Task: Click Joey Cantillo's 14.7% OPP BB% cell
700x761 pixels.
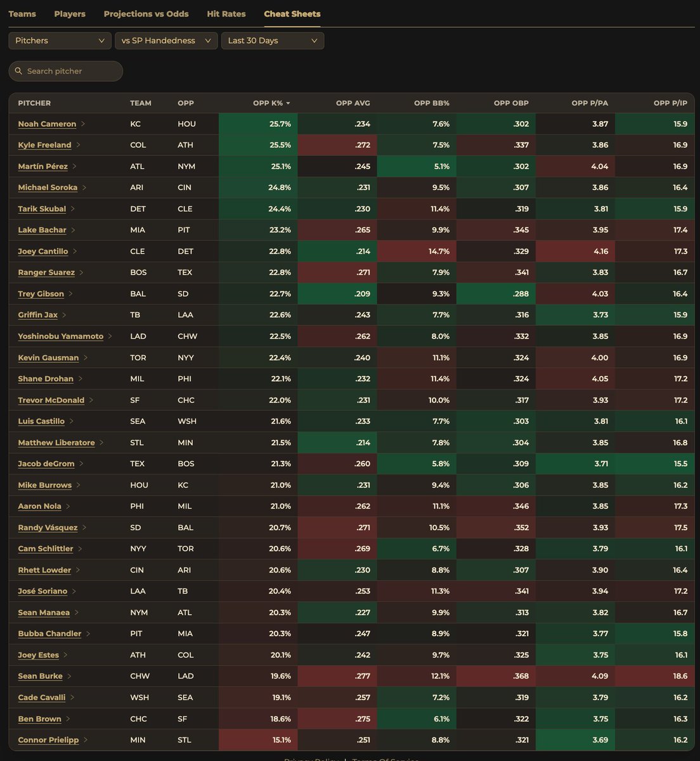Action: click(x=417, y=251)
